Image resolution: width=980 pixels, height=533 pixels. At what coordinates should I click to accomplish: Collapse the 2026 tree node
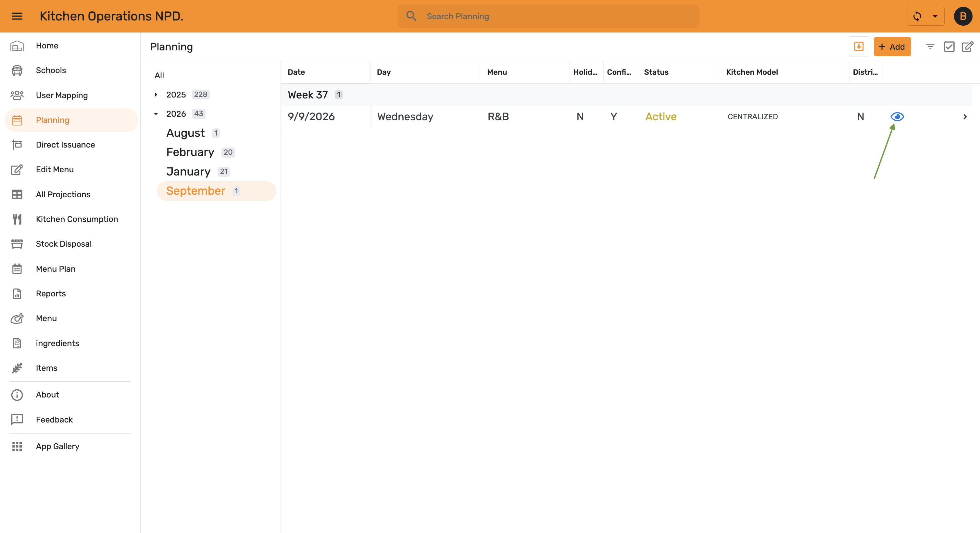pyautogui.click(x=156, y=114)
